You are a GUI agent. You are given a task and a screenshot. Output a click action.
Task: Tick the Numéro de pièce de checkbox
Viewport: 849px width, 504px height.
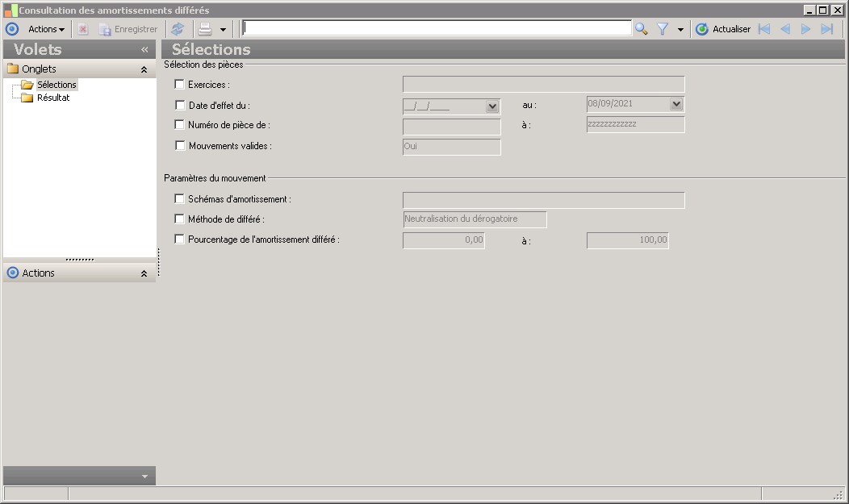pos(179,124)
